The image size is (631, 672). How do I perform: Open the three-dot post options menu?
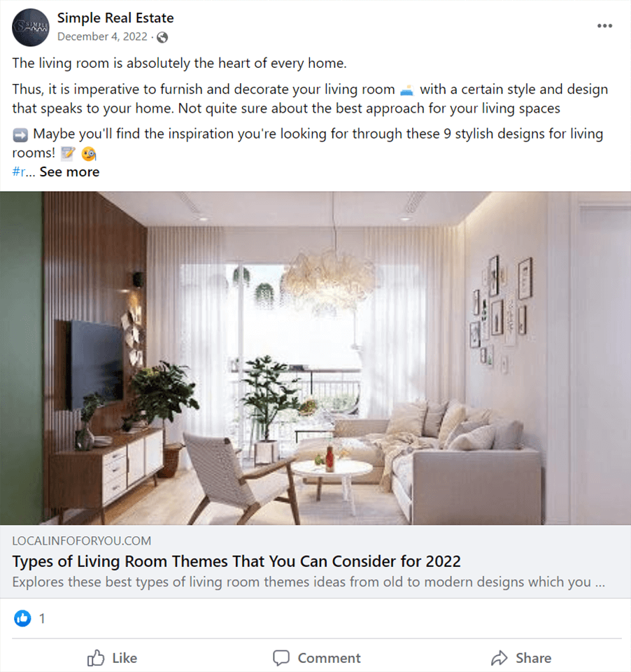tap(604, 26)
